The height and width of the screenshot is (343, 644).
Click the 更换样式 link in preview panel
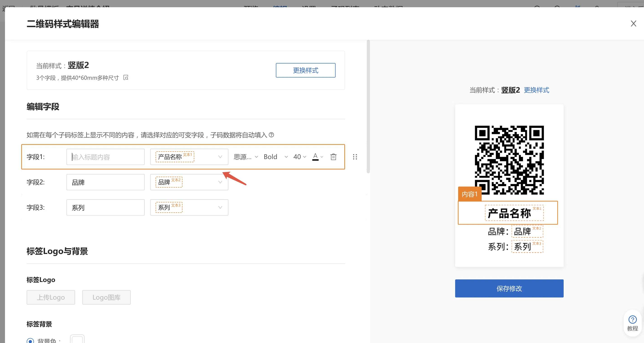pos(537,90)
